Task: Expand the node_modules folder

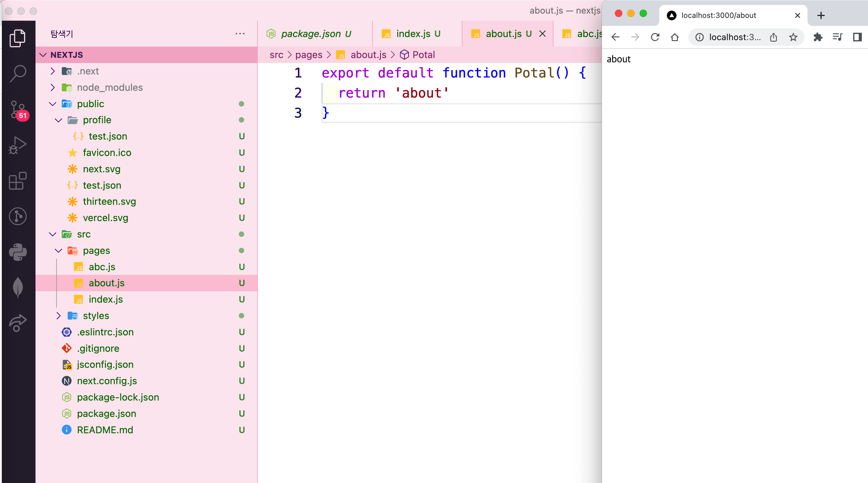Action: coord(52,88)
